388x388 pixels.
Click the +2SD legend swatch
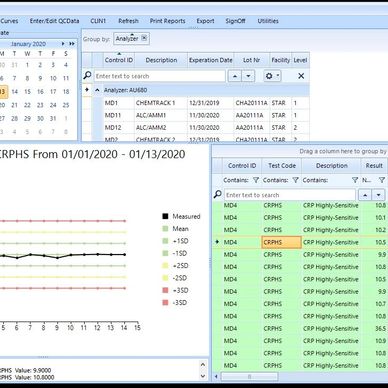pos(165,266)
